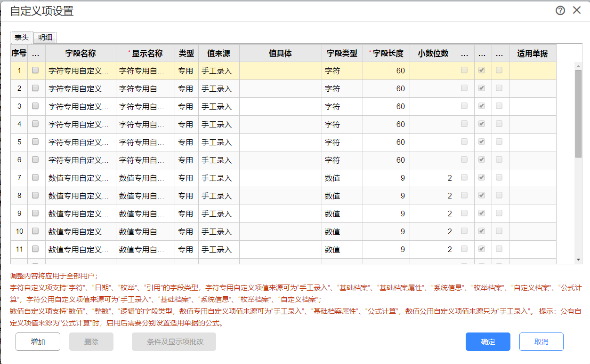
Task: Close the 自定义项设置 dialog
Action: click(x=577, y=10)
